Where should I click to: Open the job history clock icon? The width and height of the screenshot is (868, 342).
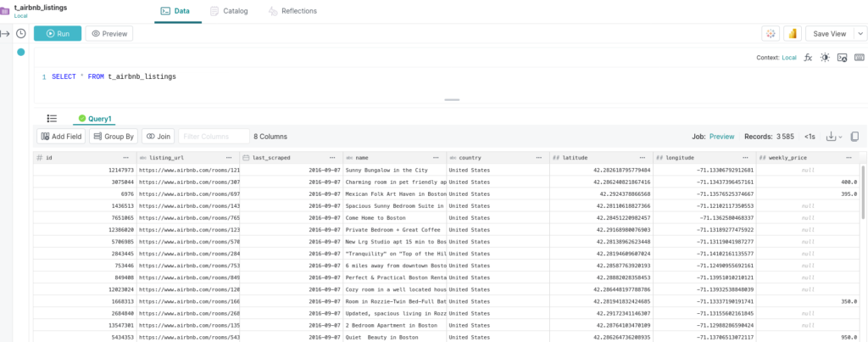(21, 33)
